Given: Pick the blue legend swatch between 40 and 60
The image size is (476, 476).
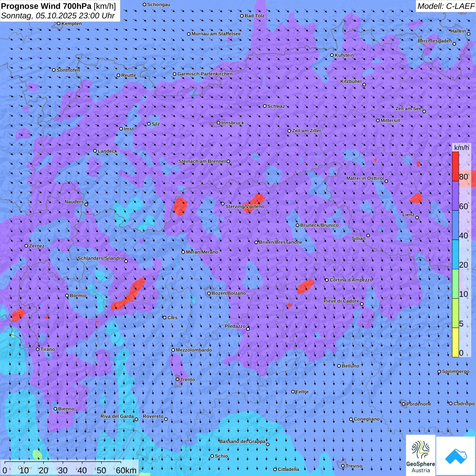Looking at the screenshot, I should click(x=455, y=225).
